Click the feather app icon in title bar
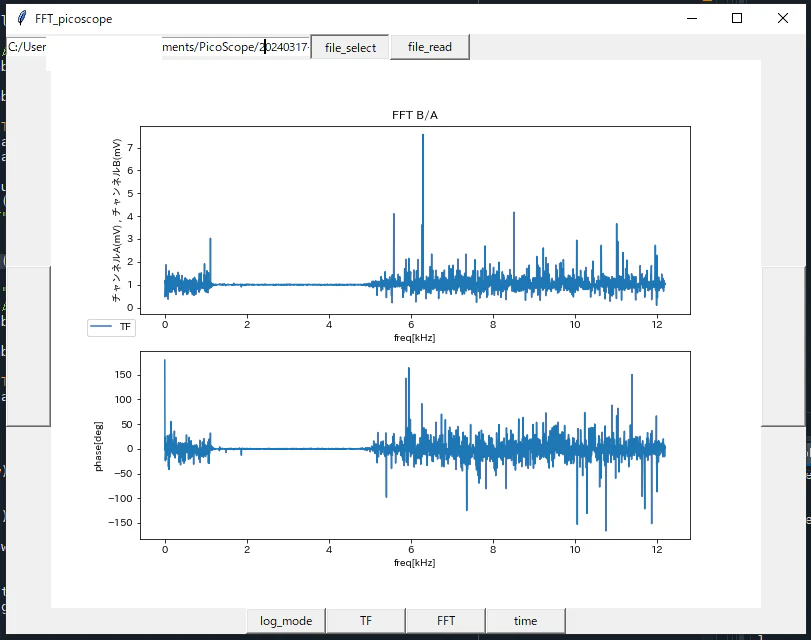811x640 pixels. coord(21,19)
